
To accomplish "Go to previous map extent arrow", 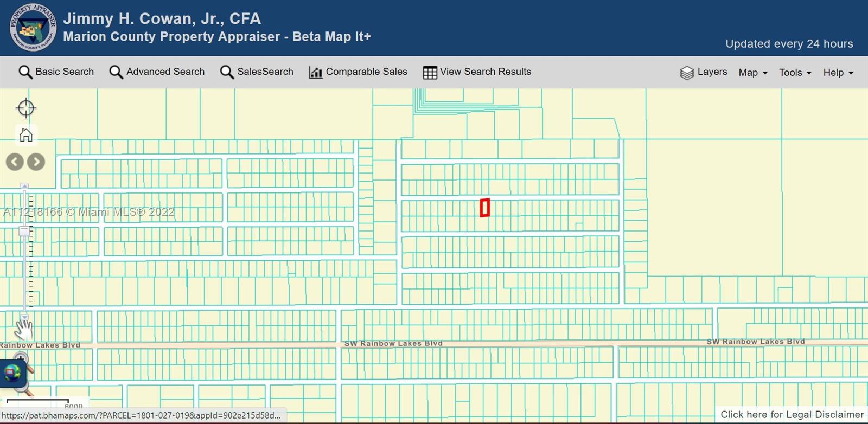I will pyautogui.click(x=15, y=162).
